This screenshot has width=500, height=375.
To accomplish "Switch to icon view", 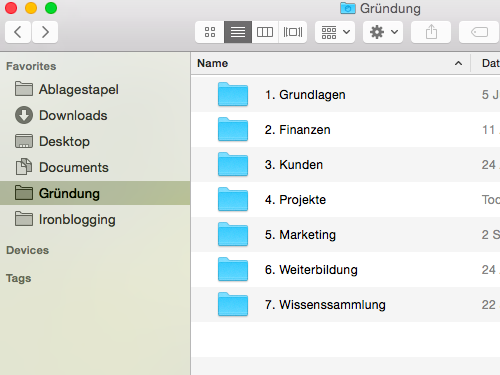I will click(210, 32).
